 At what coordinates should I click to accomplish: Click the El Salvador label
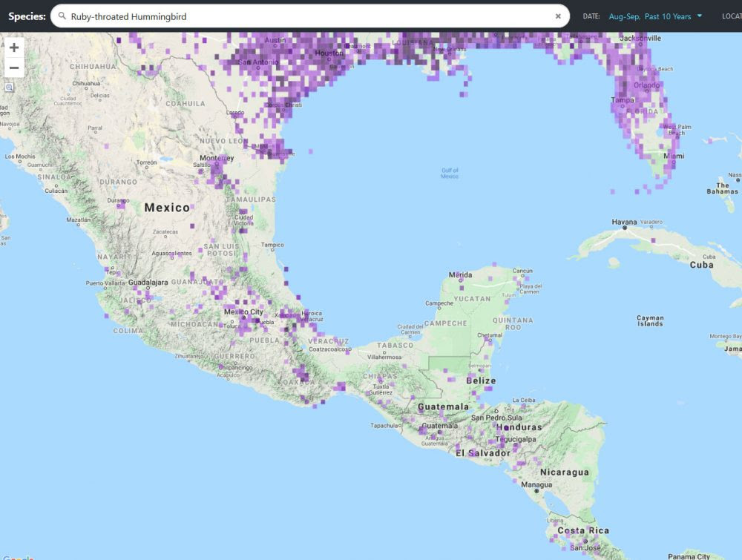483,453
